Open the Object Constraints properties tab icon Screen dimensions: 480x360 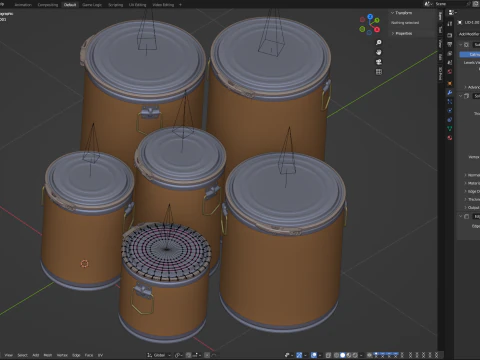coord(450,120)
